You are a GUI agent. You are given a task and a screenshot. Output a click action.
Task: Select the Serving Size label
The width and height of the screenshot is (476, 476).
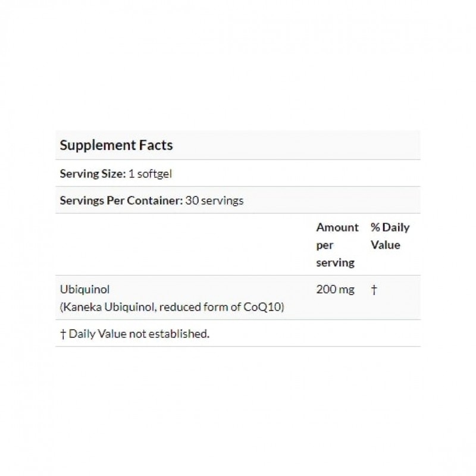coord(92,174)
